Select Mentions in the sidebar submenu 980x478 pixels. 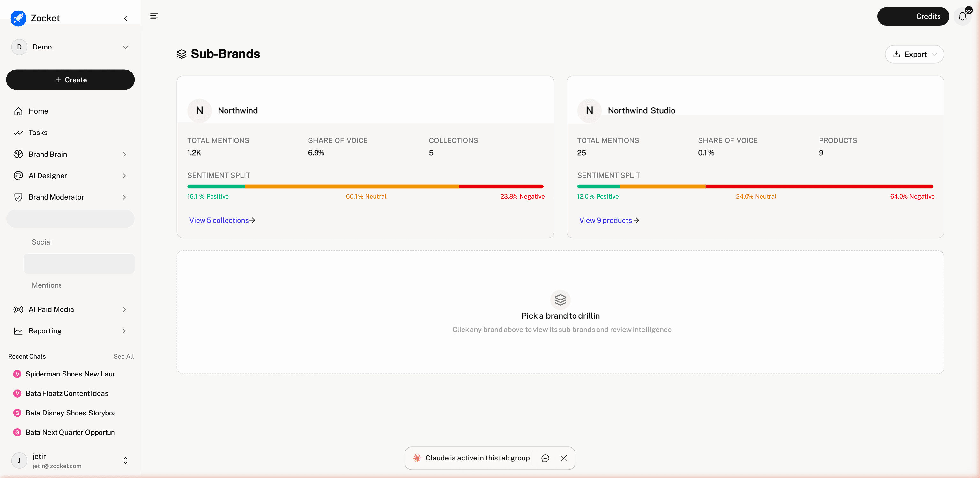(46, 285)
